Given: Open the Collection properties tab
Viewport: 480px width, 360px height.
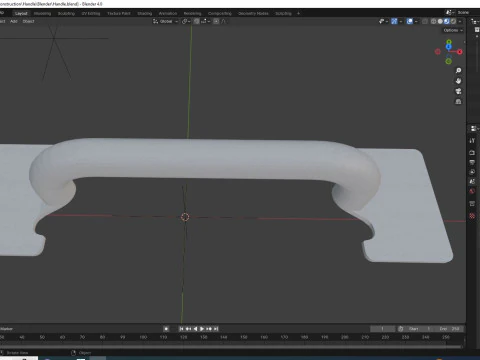Looking at the screenshot, I should click(472, 204).
